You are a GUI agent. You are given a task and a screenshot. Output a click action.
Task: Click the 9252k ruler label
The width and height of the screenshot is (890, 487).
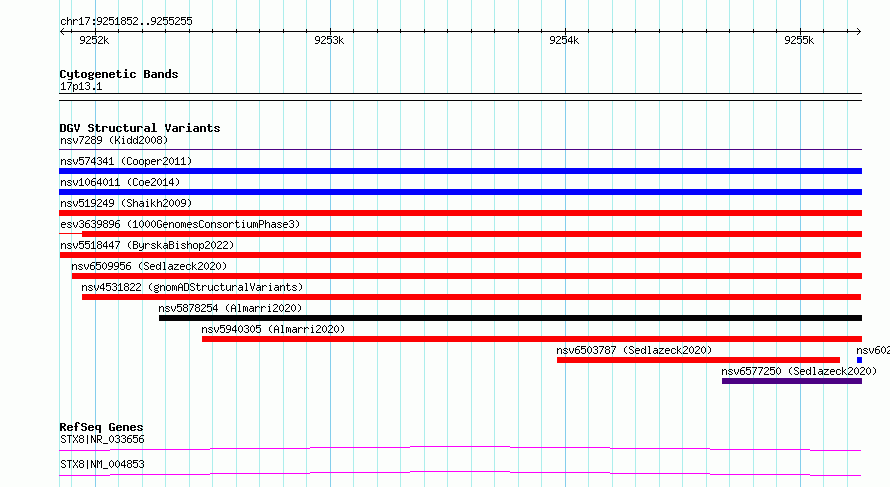[94, 40]
